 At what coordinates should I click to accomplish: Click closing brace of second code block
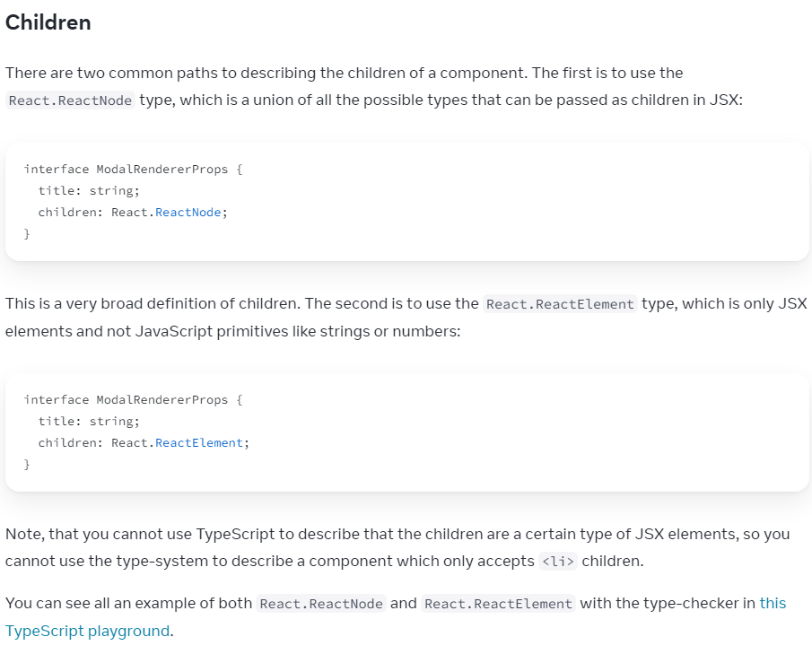pyautogui.click(x=27, y=465)
